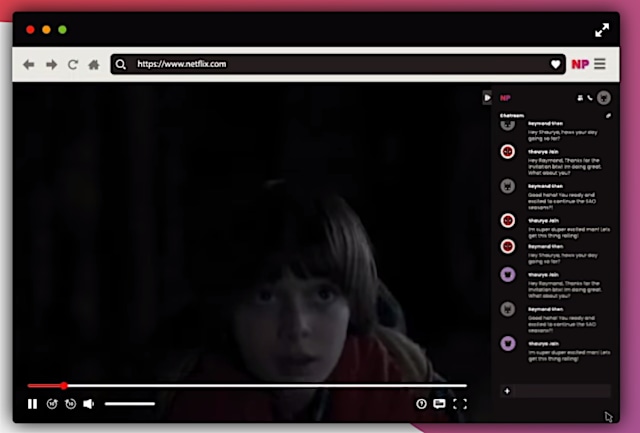Pause the video playback
Screen dimensions: 640x433
click(x=32, y=404)
